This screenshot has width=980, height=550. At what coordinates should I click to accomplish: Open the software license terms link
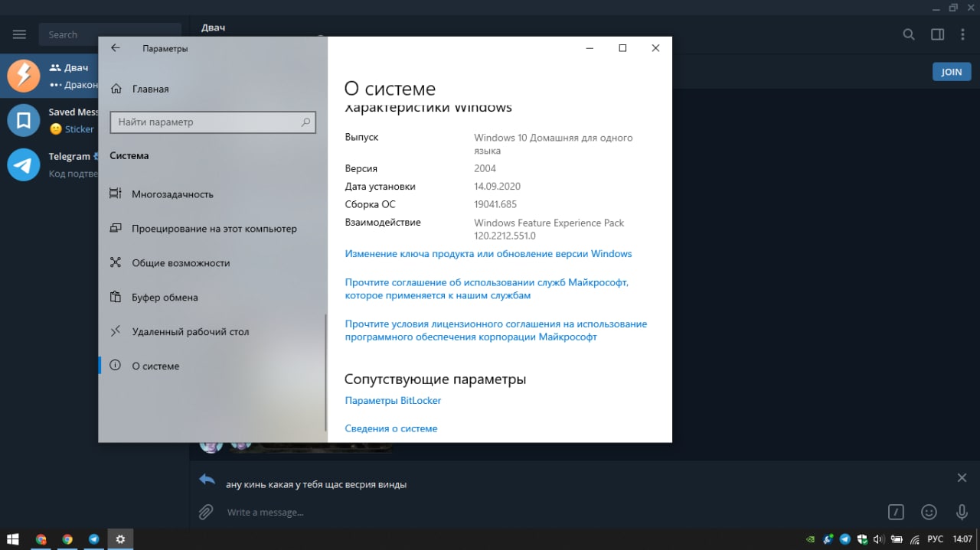click(x=496, y=330)
